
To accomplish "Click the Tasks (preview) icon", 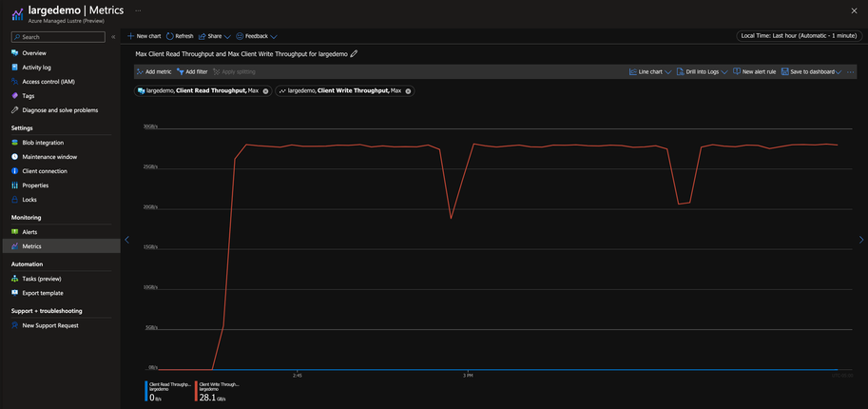I will pyautogui.click(x=15, y=279).
